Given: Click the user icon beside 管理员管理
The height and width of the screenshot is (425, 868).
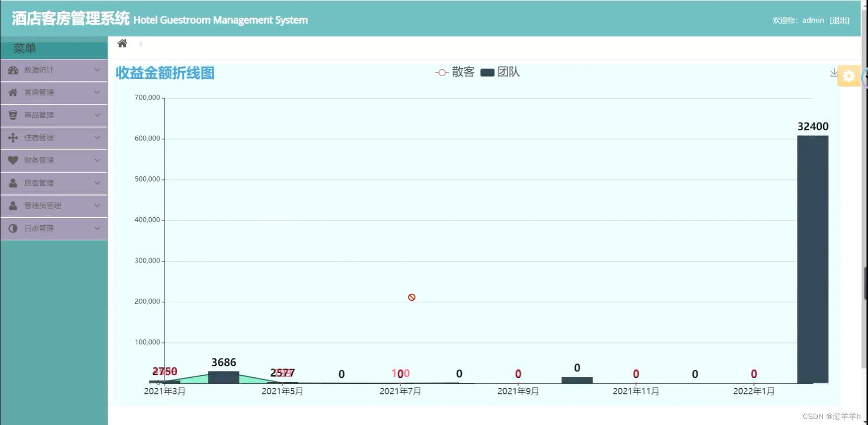Looking at the screenshot, I should [13, 205].
